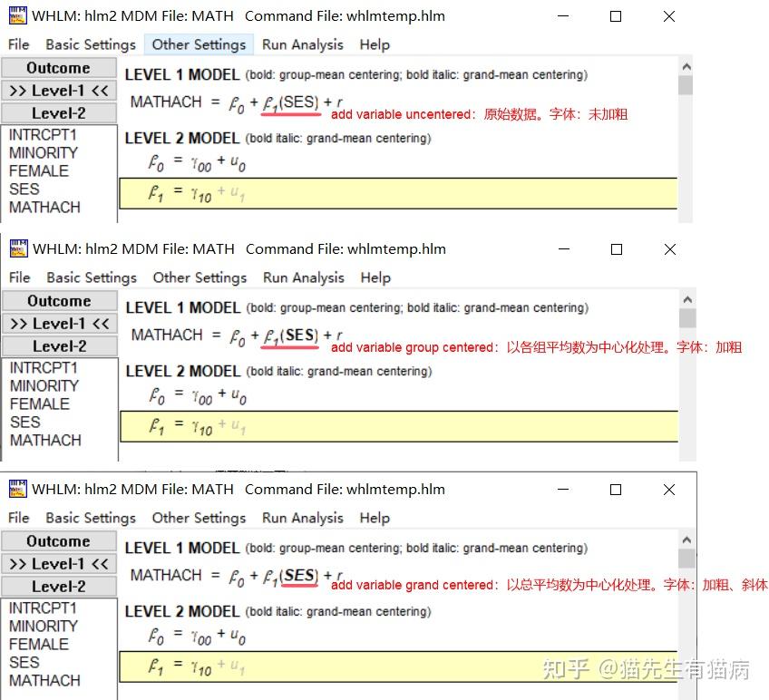This screenshot has width=769, height=700.
Task: Open the Help menu
Action: tap(374, 44)
